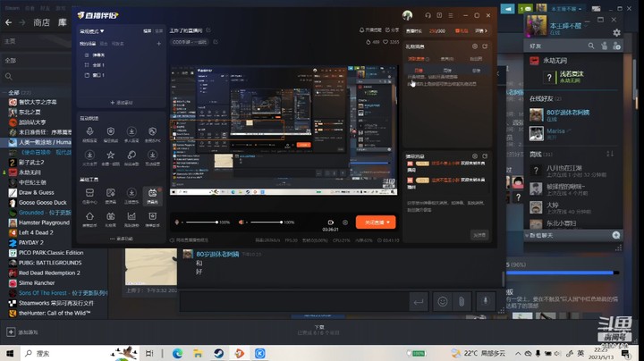Click the star icon in interactive features
The image size is (644, 361).
(111, 155)
